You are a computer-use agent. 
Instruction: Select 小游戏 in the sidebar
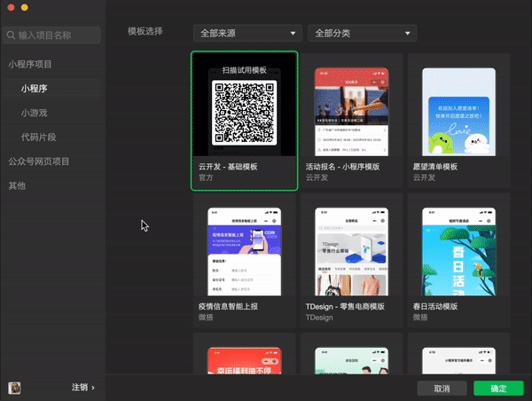pyautogui.click(x=34, y=113)
